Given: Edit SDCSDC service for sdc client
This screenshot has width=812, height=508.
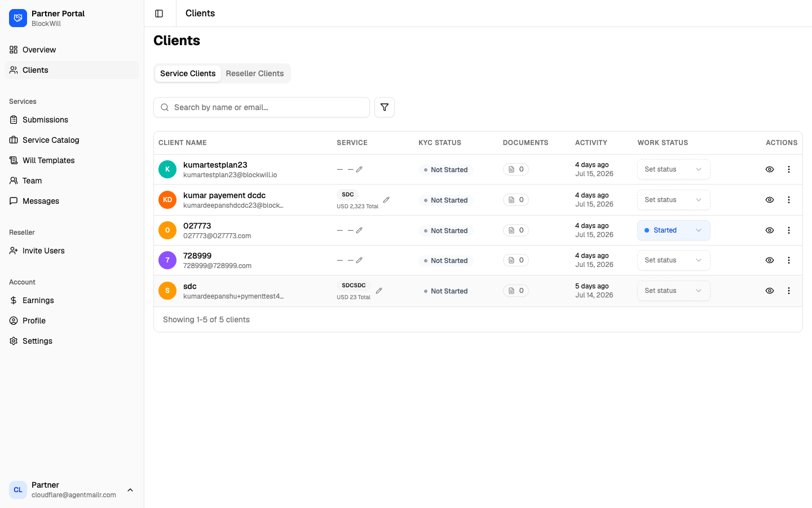Looking at the screenshot, I should tap(379, 291).
